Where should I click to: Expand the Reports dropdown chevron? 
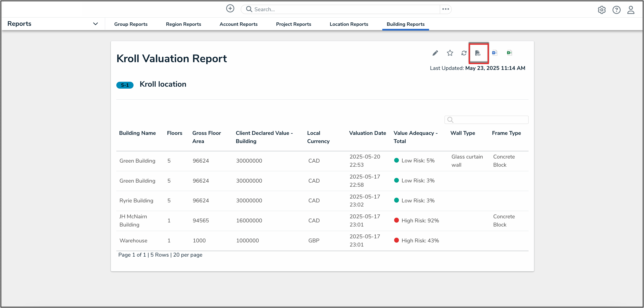pos(95,24)
